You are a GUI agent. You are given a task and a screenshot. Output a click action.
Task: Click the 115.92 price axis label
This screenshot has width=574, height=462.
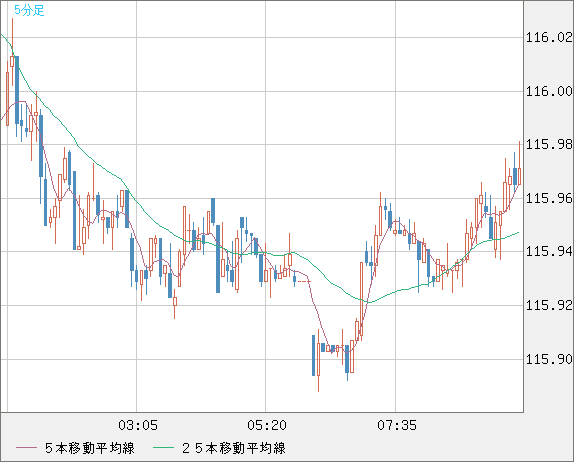[549, 305]
